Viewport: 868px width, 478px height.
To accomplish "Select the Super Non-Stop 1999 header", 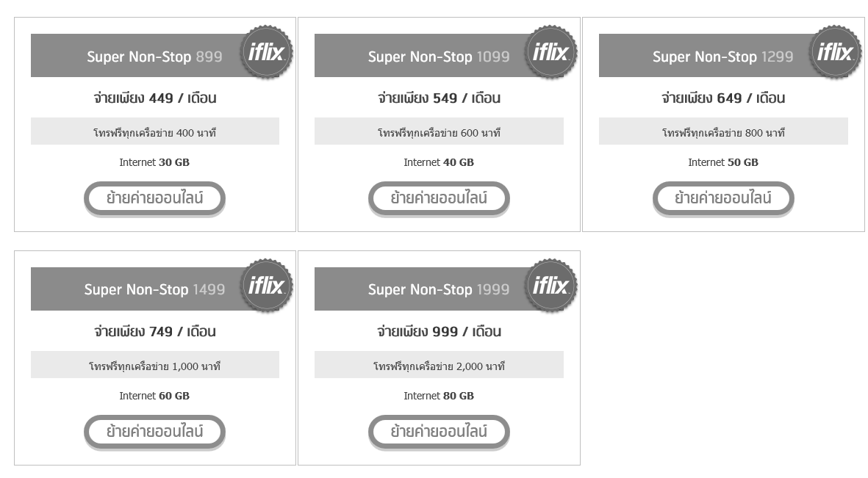I will [x=438, y=289].
